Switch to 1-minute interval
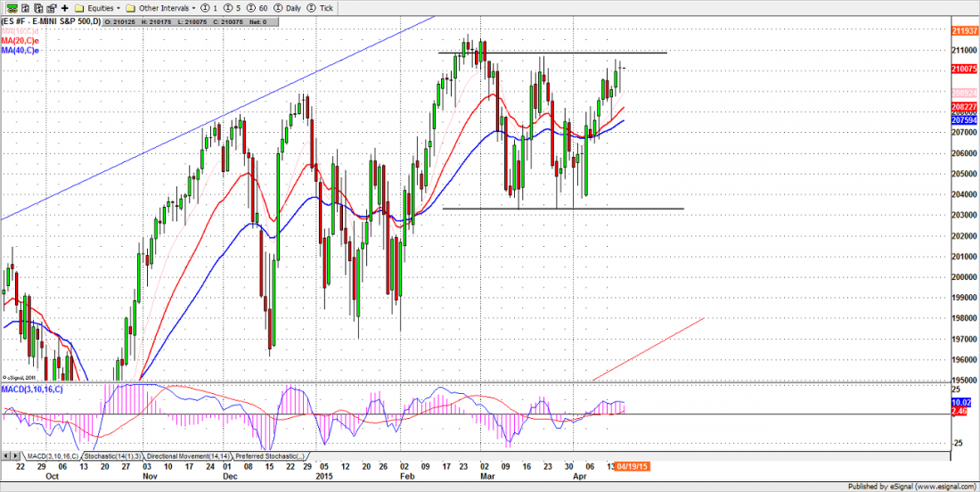 209,7
